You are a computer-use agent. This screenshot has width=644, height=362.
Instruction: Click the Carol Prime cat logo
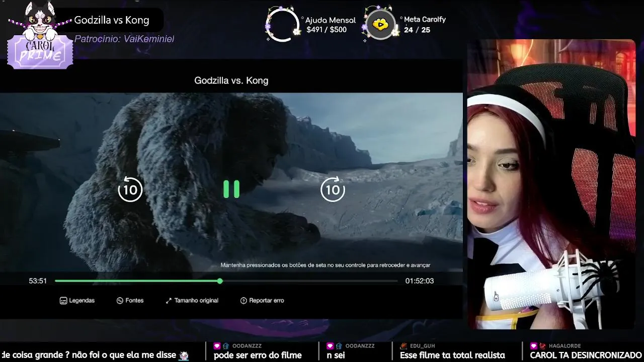click(x=39, y=35)
